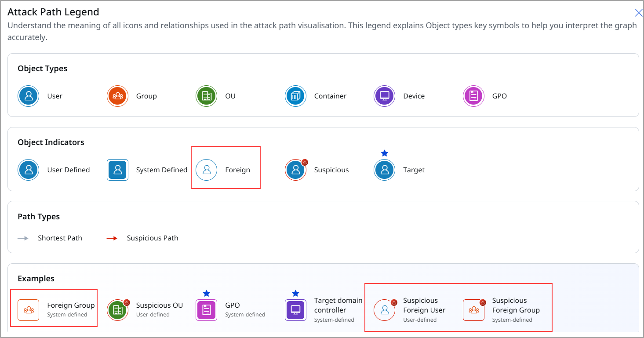Click the gray Shortest Path arrow
644x338 pixels.
click(23, 238)
